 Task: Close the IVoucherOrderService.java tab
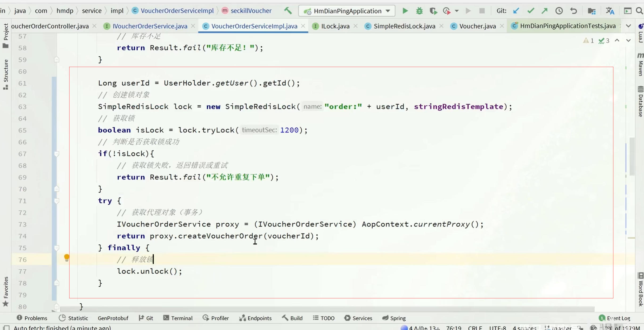tap(193, 26)
